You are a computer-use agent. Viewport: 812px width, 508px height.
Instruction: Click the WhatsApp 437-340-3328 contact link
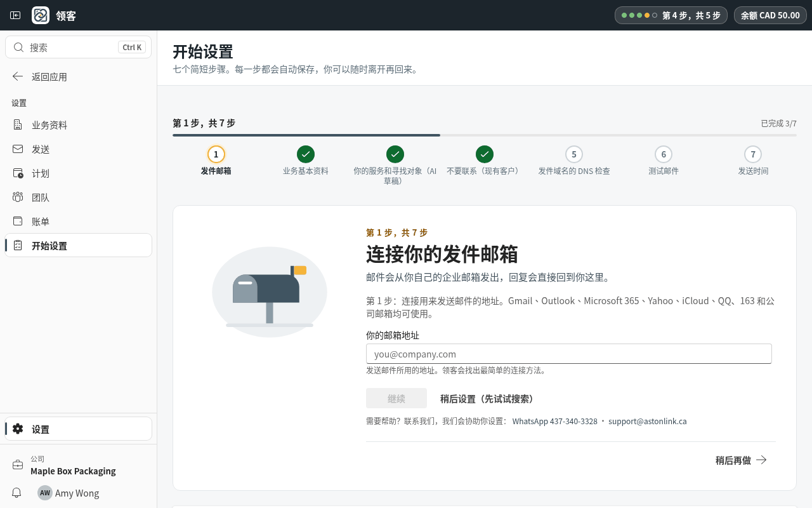(x=555, y=421)
